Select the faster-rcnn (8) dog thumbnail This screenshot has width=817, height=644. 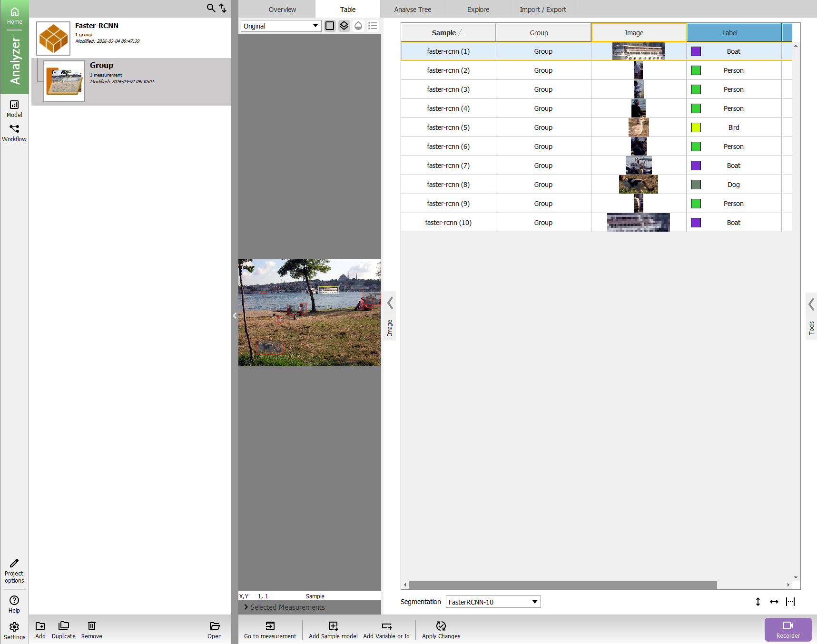[638, 185]
